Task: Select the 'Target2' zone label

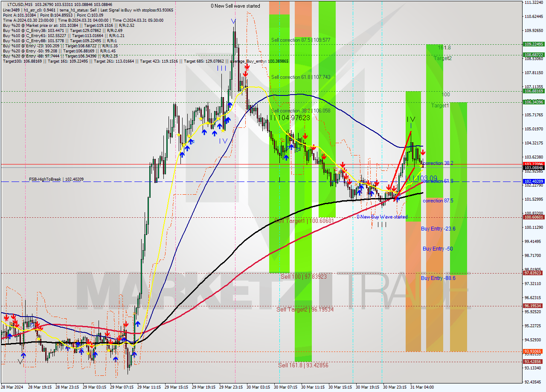Action: point(443,58)
